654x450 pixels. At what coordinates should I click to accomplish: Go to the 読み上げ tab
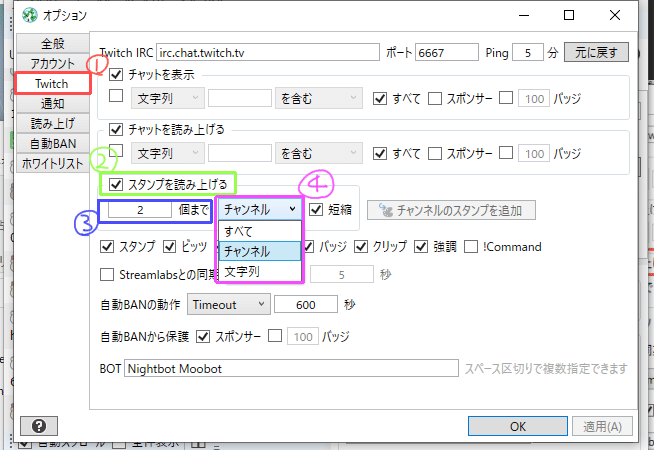53,123
